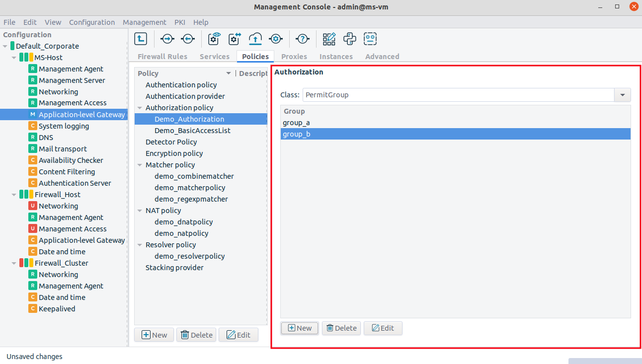The image size is (642, 364).
Task: Click the Python toolbar icon
Action: (350, 38)
